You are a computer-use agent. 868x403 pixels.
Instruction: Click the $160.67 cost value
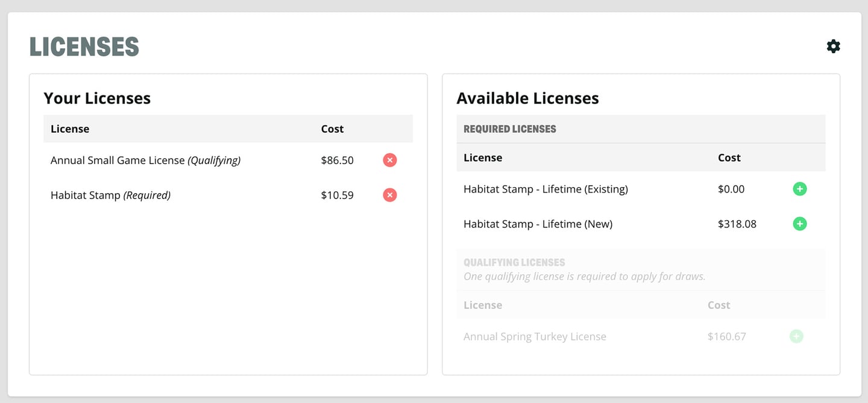pos(727,337)
